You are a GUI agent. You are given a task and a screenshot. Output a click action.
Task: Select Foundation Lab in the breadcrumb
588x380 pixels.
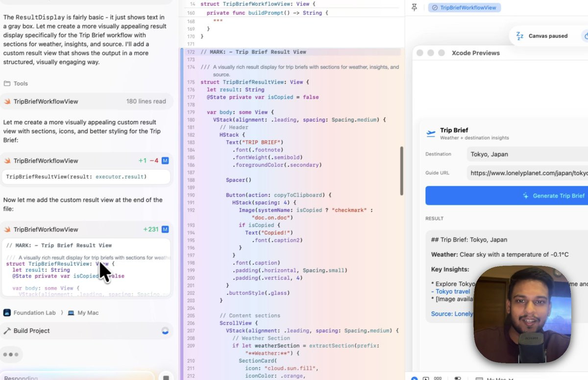click(x=34, y=313)
